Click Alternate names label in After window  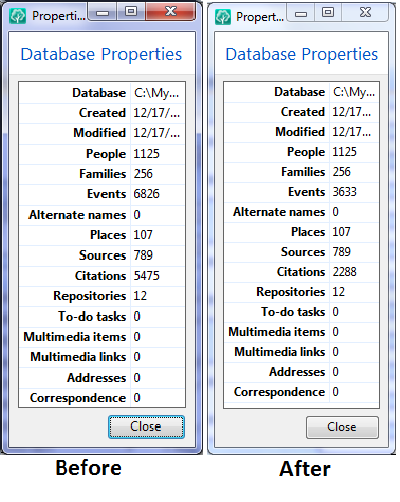[x=279, y=212]
